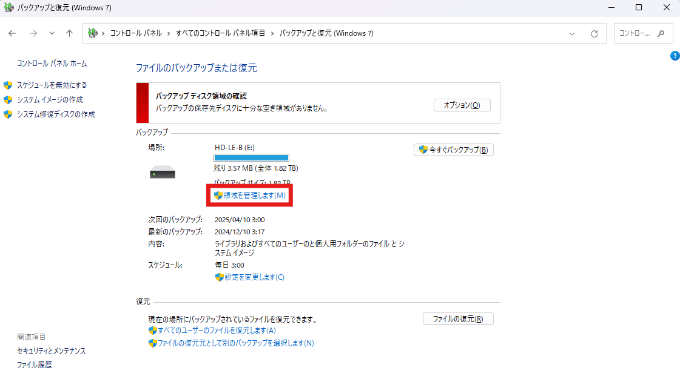The width and height of the screenshot is (680, 379).
Task: Click the window title bar app icon
Action: (9, 7)
